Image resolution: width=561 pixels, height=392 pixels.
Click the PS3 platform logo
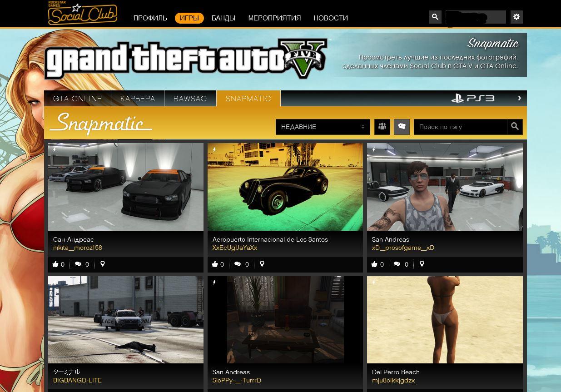coord(472,98)
